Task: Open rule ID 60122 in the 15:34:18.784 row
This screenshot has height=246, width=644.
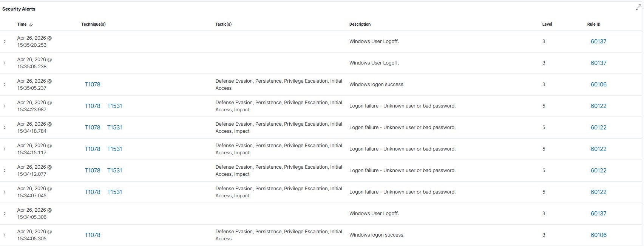Action: (598, 128)
